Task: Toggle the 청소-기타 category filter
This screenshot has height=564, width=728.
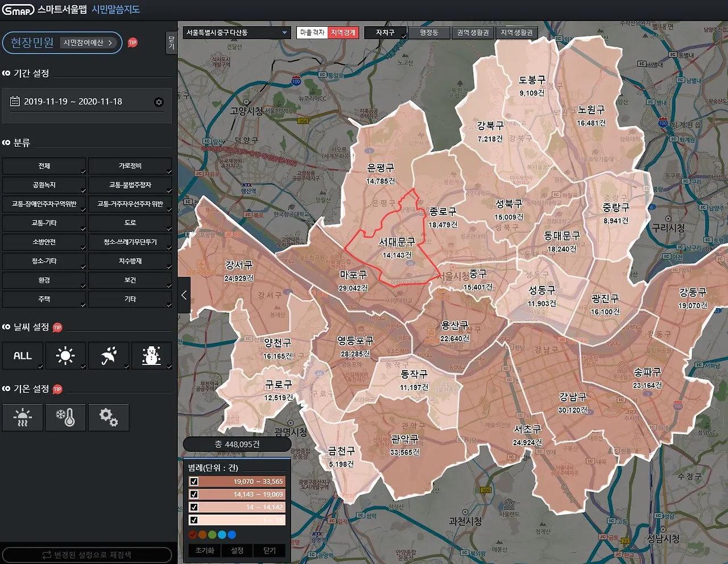Action: point(44,261)
